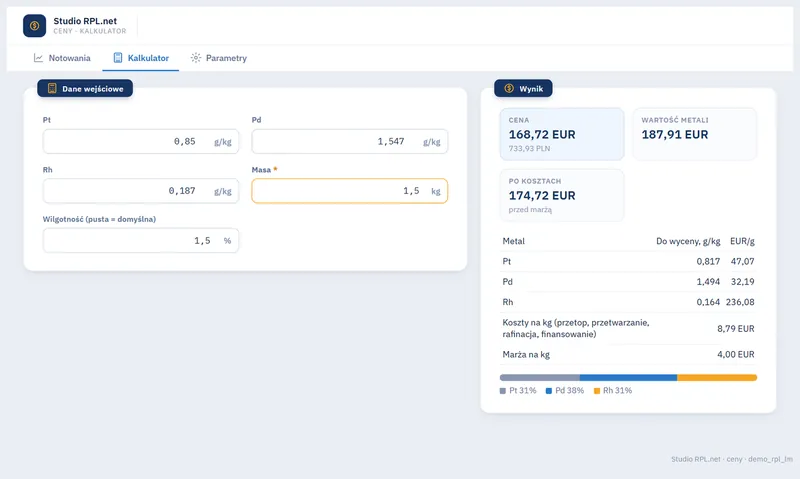
Task: Click the Parametry gear icon
Action: coord(196,58)
